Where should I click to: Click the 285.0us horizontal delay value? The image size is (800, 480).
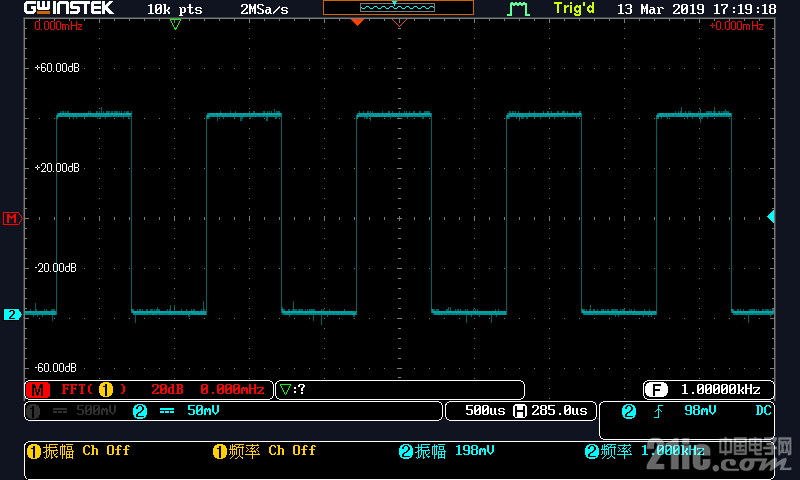pos(559,411)
